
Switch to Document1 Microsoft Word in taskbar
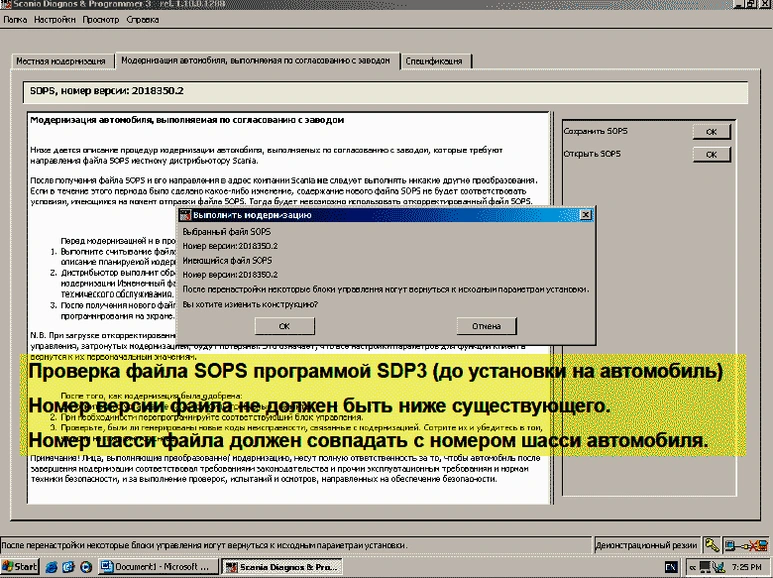click(x=157, y=567)
